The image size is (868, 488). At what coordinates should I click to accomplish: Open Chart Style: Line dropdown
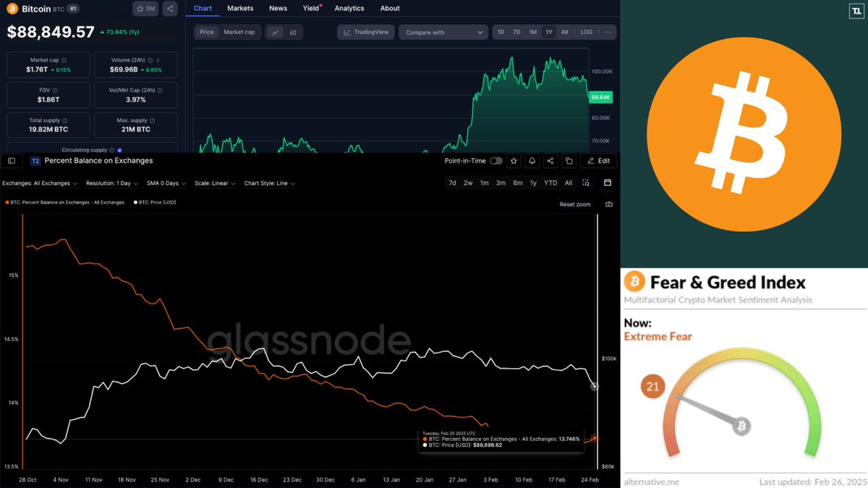pos(270,183)
